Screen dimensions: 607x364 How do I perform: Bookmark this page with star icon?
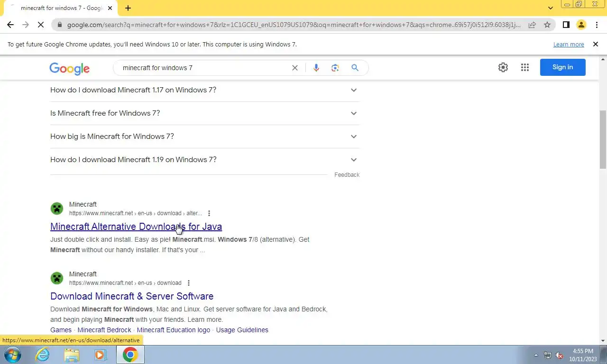[x=547, y=25]
